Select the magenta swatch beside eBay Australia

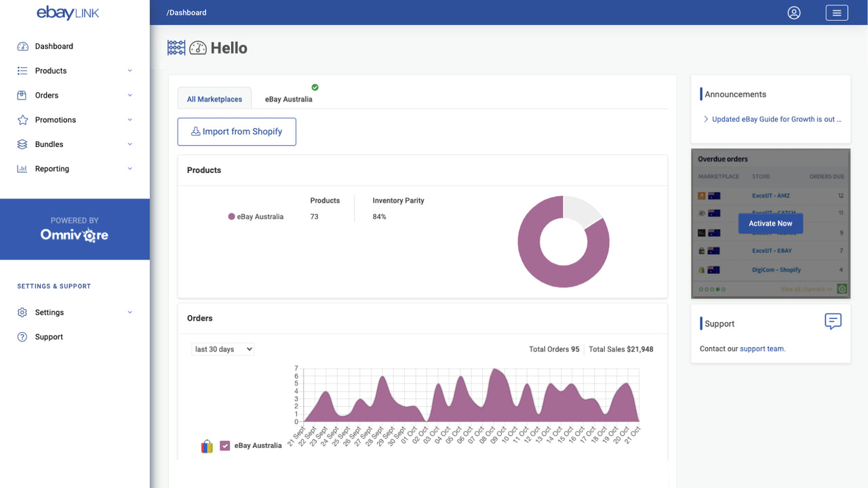[231, 216]
